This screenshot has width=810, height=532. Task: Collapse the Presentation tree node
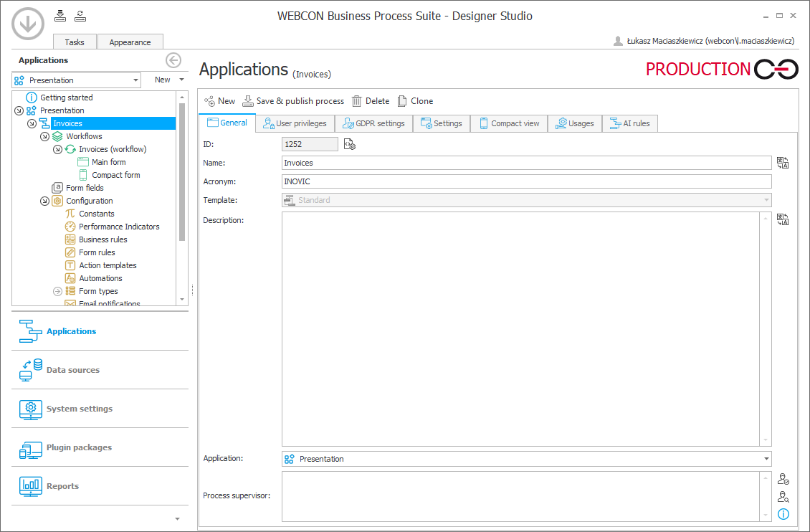click(x=19, y=110)
